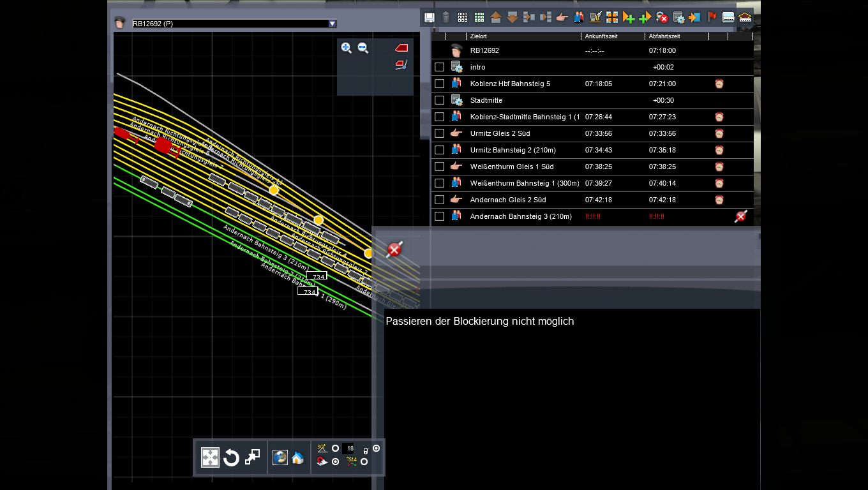Click the angle value field showing 18
The width and height of the screenshot is (868, 490).
[348, 449]
